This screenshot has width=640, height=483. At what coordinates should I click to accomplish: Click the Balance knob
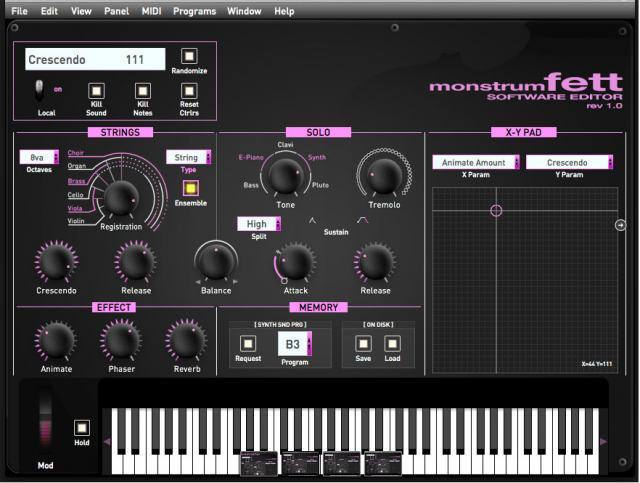[216, 260]
